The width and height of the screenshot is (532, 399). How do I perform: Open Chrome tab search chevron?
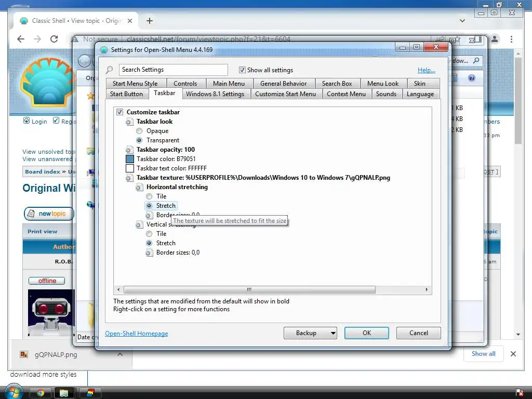(462, 21)
